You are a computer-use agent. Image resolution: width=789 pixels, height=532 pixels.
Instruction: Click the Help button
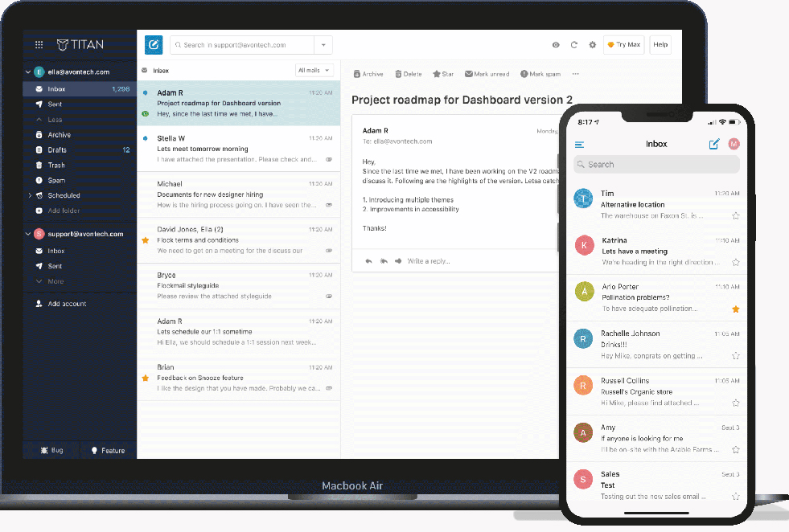[660, 45]
